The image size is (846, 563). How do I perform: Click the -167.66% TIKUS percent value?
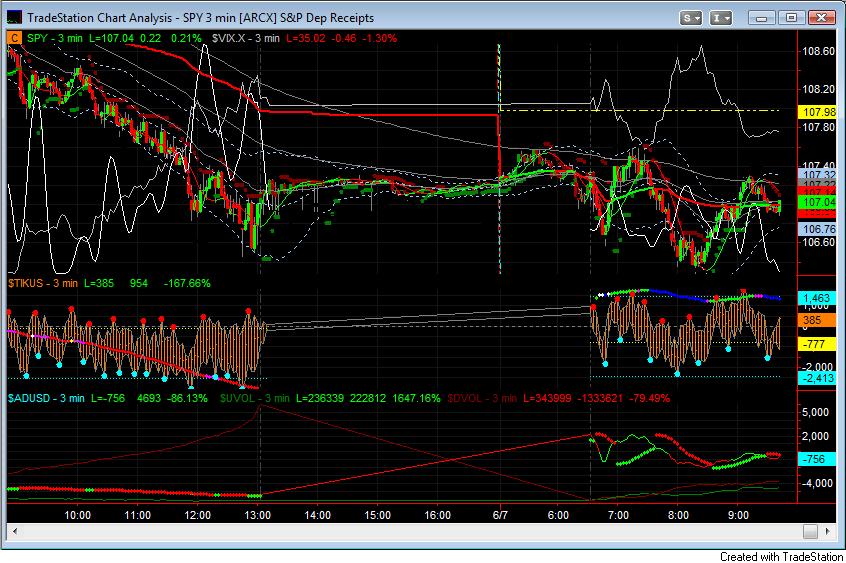187,283
